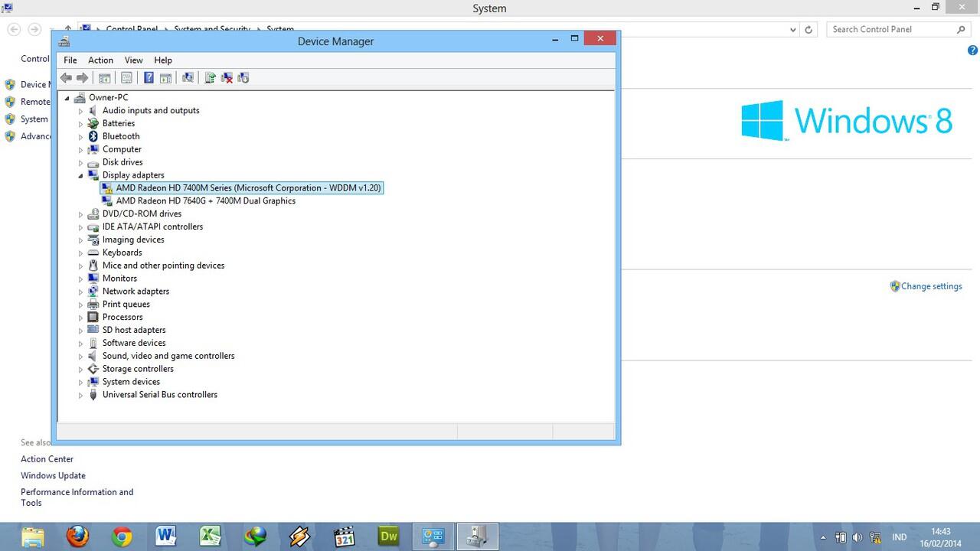This screenshot has height=551, width=980.
Task: Click the Uninstall device toolbar icon with red X
Action: tap(227, 77)
